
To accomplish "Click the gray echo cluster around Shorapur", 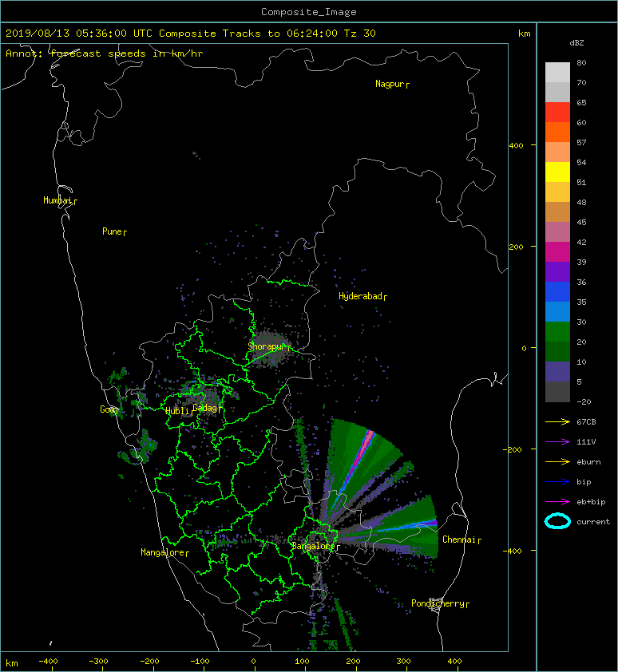I will pyautogui.click(x=270, y=347).
